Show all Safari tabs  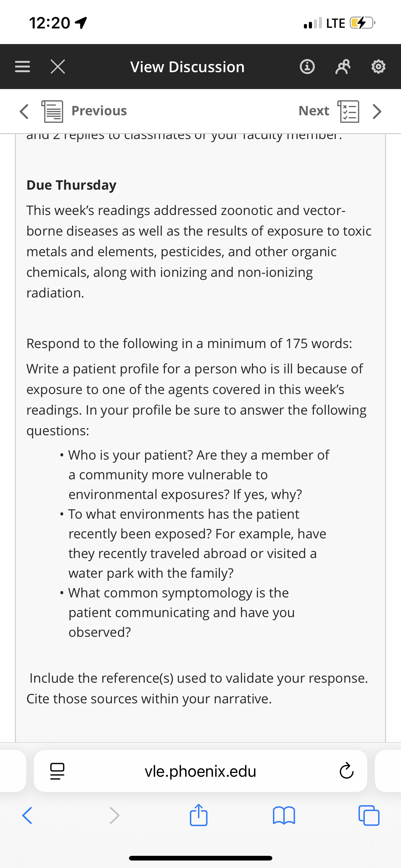click(x=369, y=816)
